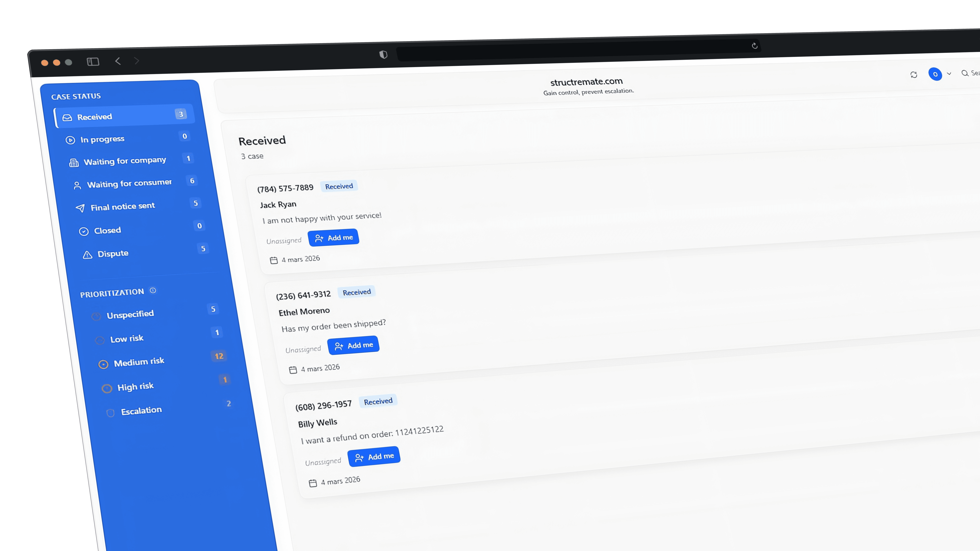This screenshot has height=551, width=980.
Task: Click the Prioritization info icon
Action: pos(153,290)
